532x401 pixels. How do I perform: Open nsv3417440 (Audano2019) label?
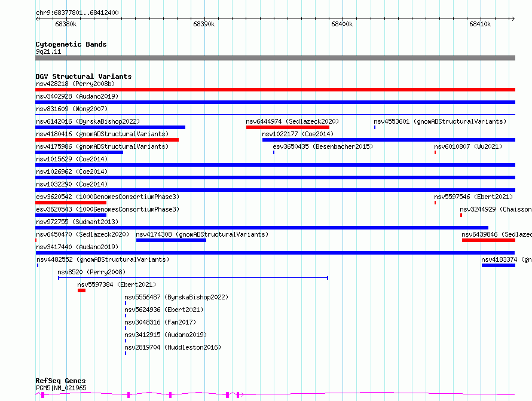(x=77, y=247)
